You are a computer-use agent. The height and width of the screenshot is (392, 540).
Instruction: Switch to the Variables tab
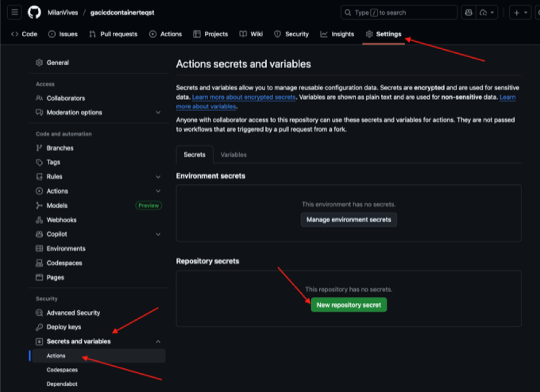coord(233,155)
